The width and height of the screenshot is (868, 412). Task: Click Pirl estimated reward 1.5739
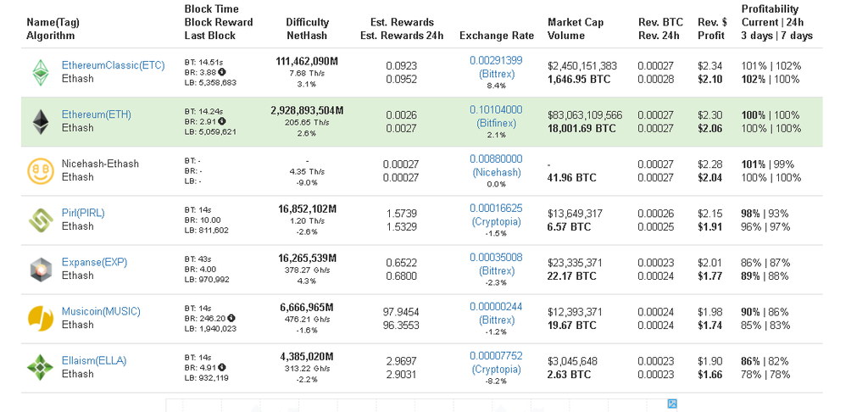tap(401, 214)
